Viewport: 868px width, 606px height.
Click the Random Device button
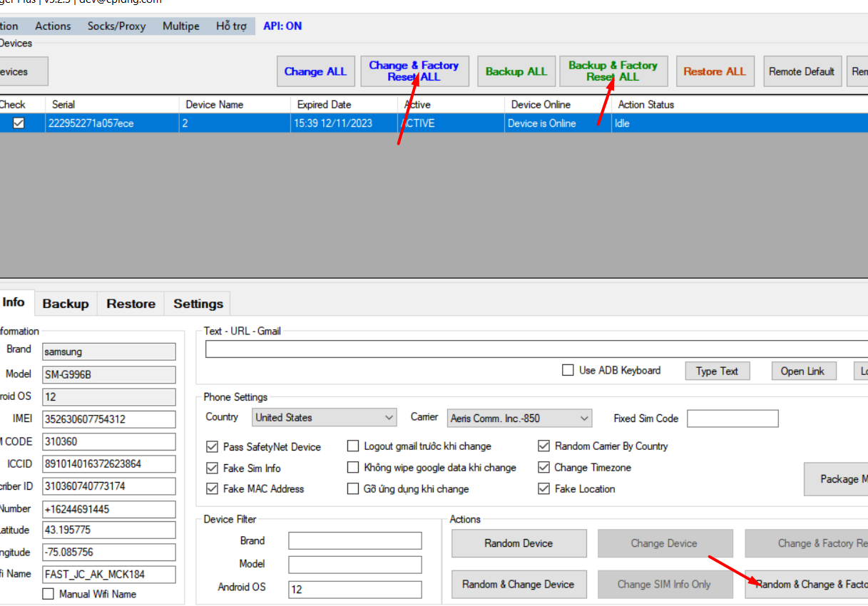(519, 543)
